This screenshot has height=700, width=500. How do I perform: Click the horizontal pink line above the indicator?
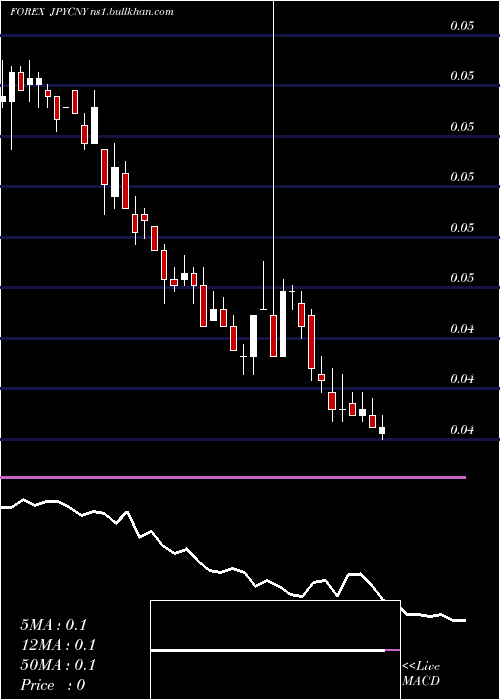pos(233,477)
